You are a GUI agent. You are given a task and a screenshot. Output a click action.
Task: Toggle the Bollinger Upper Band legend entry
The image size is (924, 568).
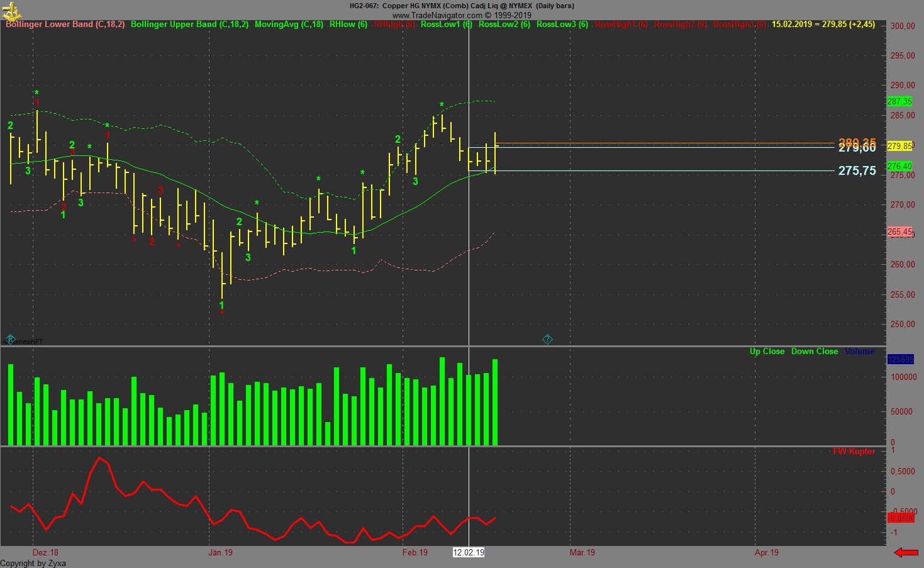[188, 25]
